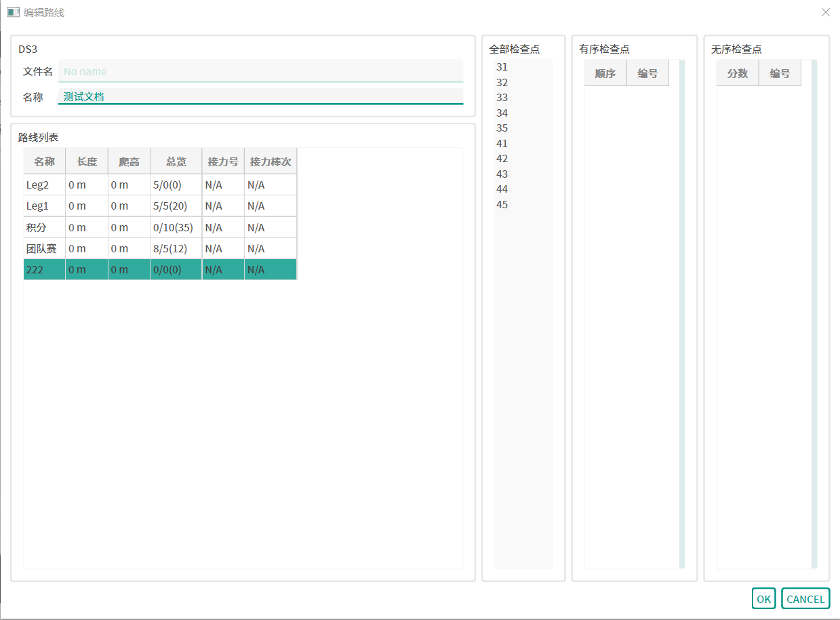Click the 总览 column header
Viewport: 840px width, 620px height.
(x=176, y=161)
